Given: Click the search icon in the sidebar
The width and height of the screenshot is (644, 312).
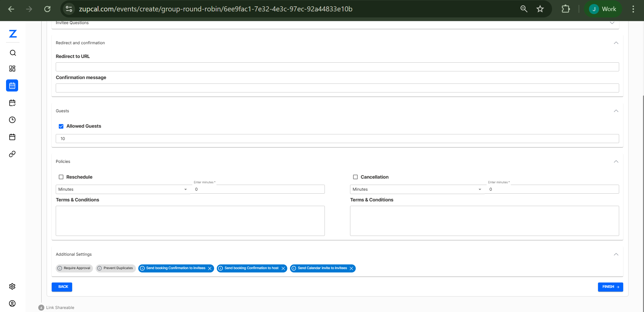Looking at the screenshot, I should (13, 53).
